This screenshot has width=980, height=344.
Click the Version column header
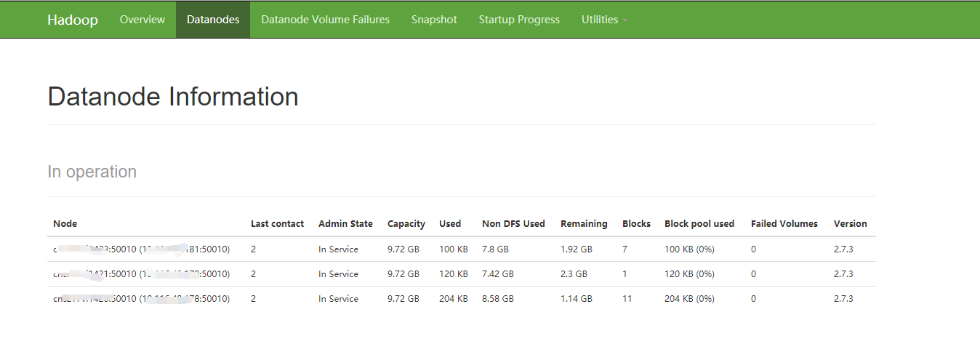[x=850, y=224]
